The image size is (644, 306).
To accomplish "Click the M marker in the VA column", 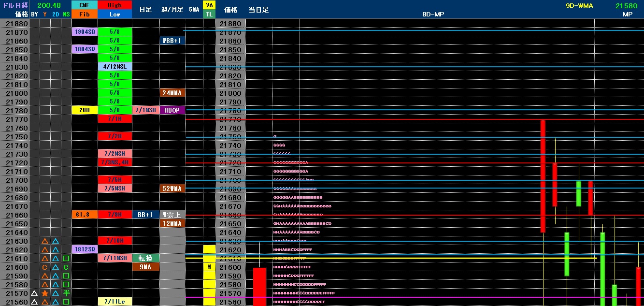I will 209,267.
